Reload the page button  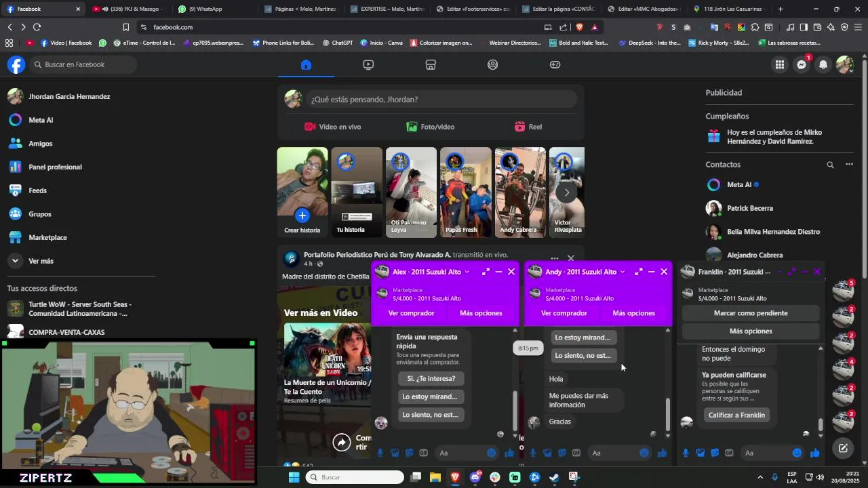(37, 27)
